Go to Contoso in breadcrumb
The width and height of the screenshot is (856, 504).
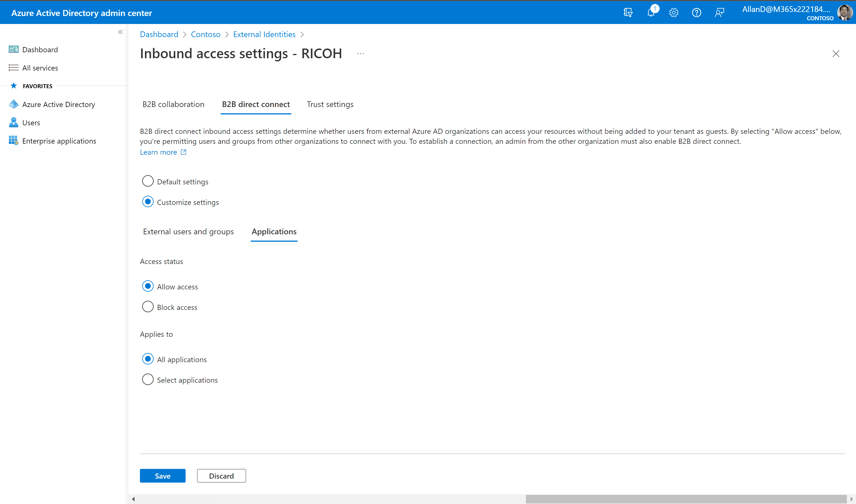[206, 34]
